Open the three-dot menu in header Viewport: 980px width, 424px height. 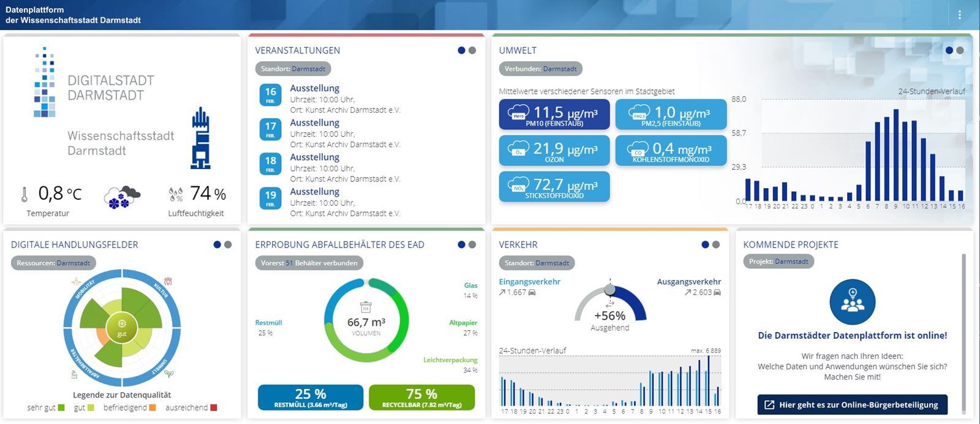coord(959,15)
